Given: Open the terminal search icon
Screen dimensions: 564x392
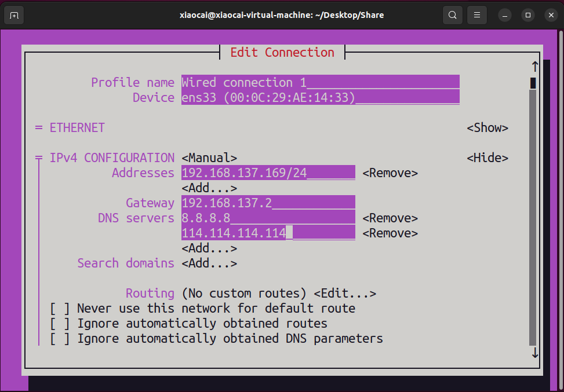Looking at the screenshot, I should [452, 15].
